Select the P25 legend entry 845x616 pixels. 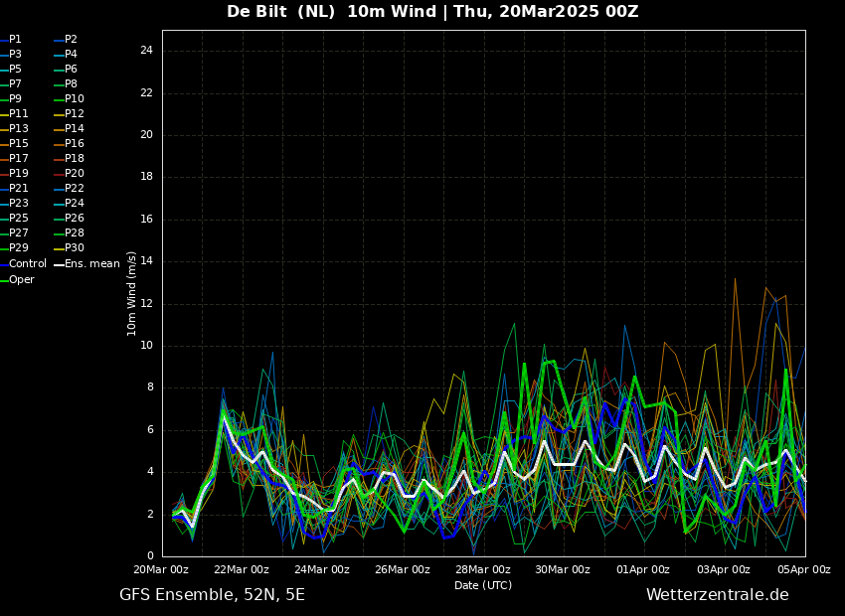[x=14, y=218]
